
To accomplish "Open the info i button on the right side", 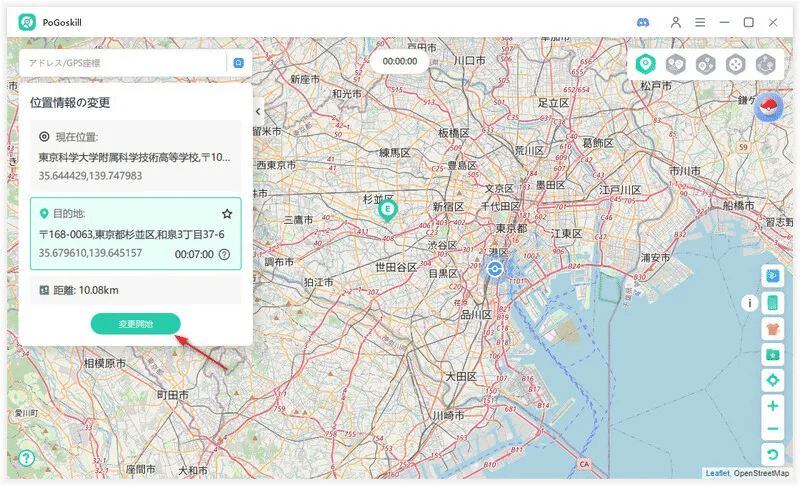I will (x=749, y=303).
